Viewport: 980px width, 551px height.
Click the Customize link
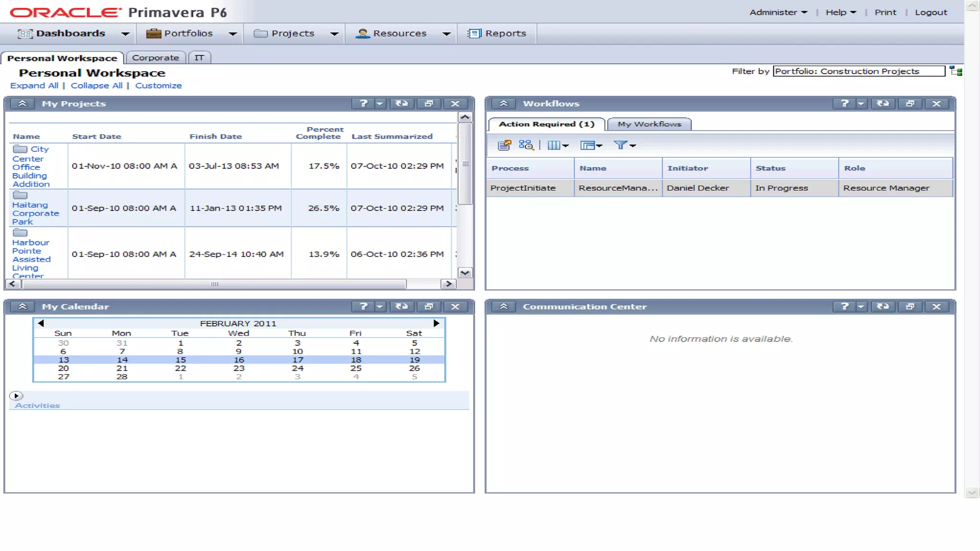[158, 86]
